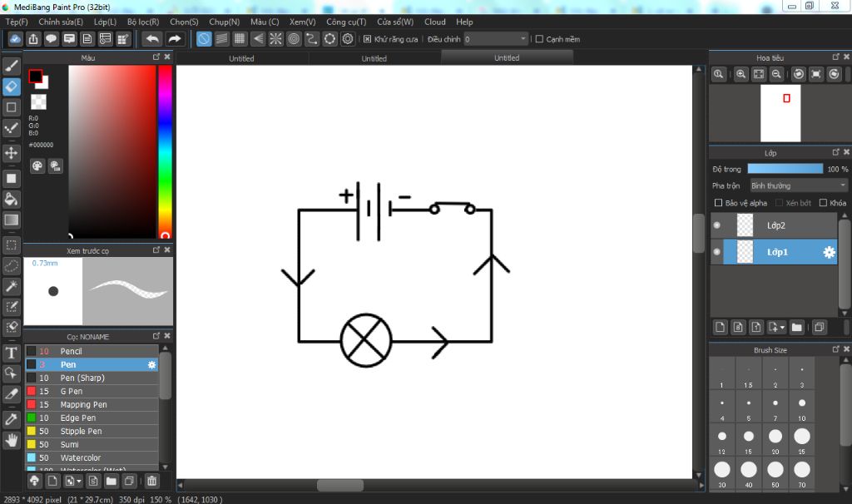Viewport: 852px width, 504px height.
Task: Select the Lasso tool
Action: (x=12, y=265)
